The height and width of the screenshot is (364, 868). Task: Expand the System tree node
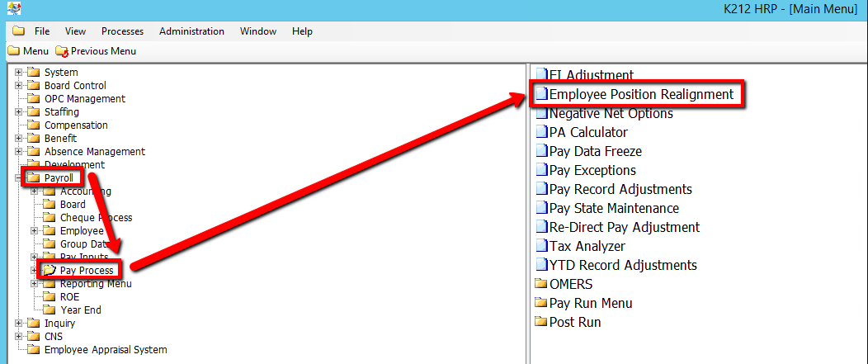point(19,73)
